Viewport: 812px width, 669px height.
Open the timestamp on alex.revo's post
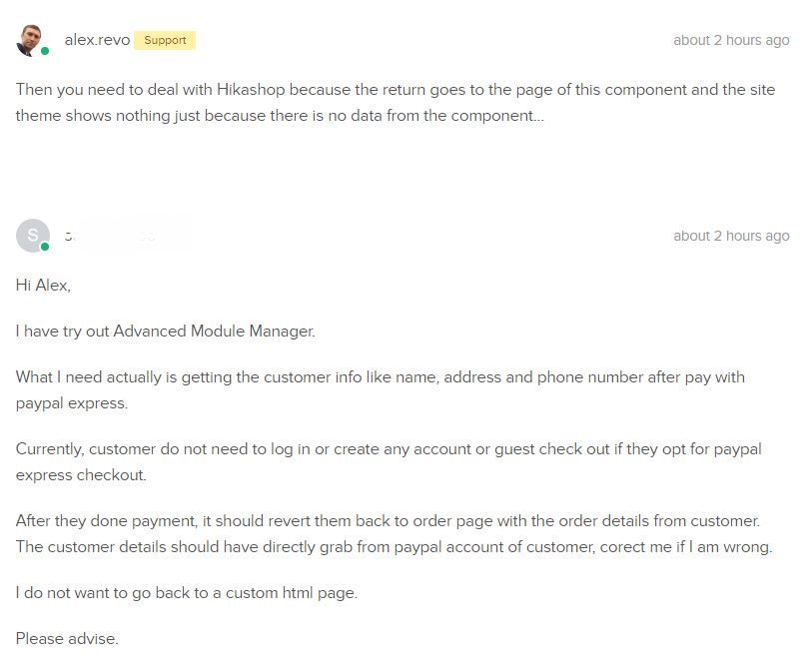pos(731,40)
